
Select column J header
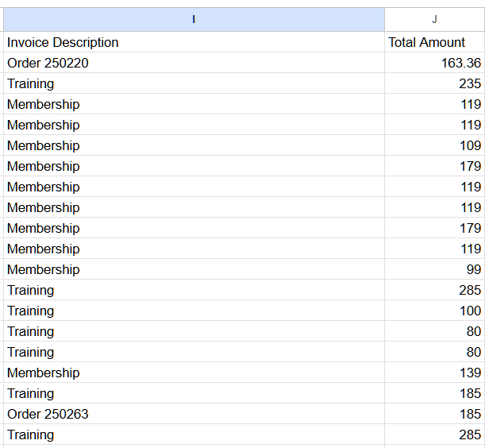click(x=434, y=19)
